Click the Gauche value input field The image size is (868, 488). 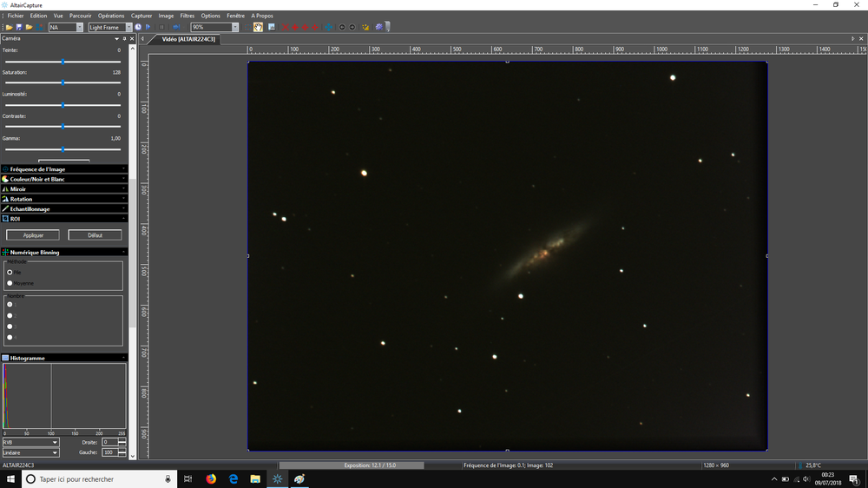coord(110,452)
